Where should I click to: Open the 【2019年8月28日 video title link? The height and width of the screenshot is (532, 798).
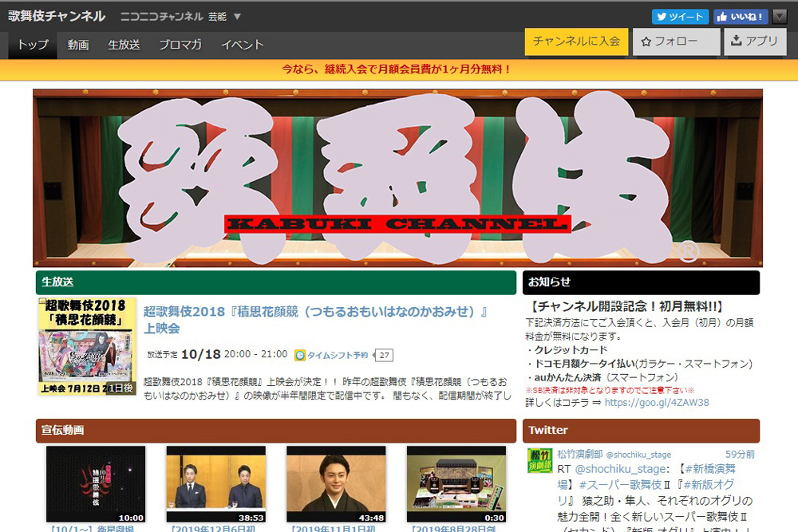pos(452,529)
